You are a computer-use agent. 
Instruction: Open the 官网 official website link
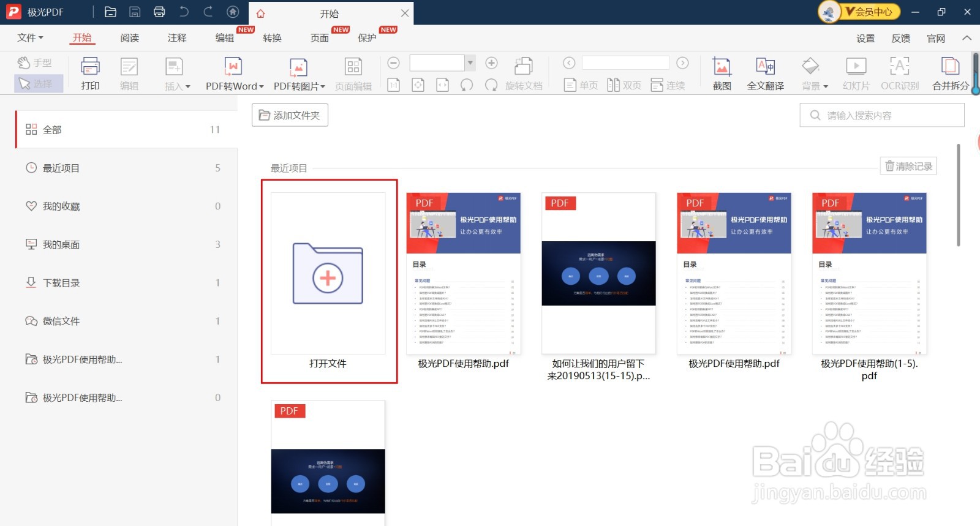click(936, 39)
